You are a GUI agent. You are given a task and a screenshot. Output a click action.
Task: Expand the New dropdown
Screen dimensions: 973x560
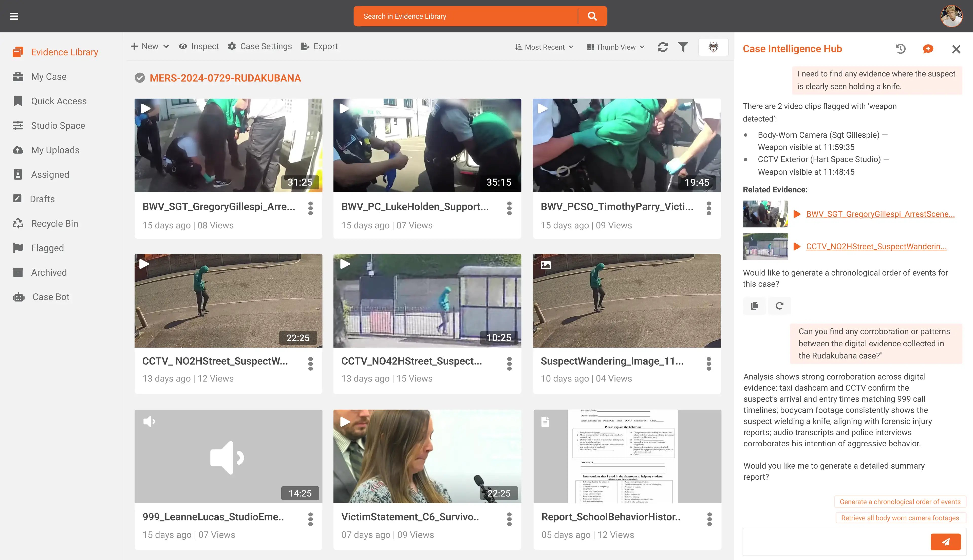pos(150,47)
